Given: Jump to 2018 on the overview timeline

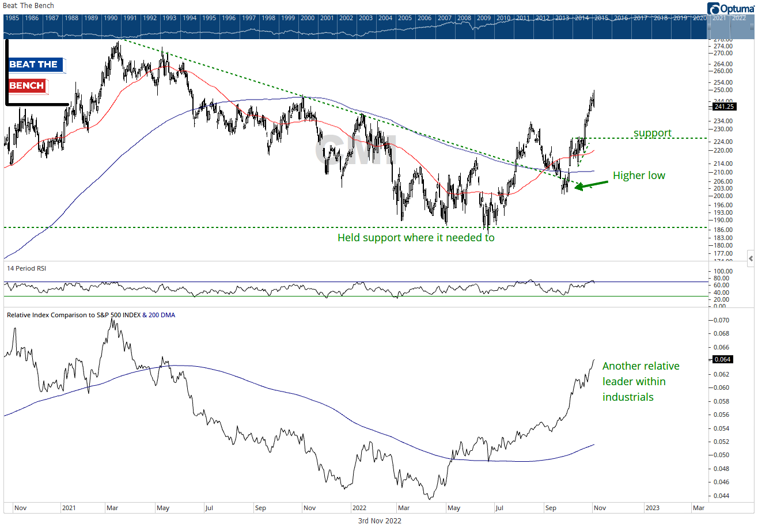Looking at the screenshot, I should (x=661, y=18).
